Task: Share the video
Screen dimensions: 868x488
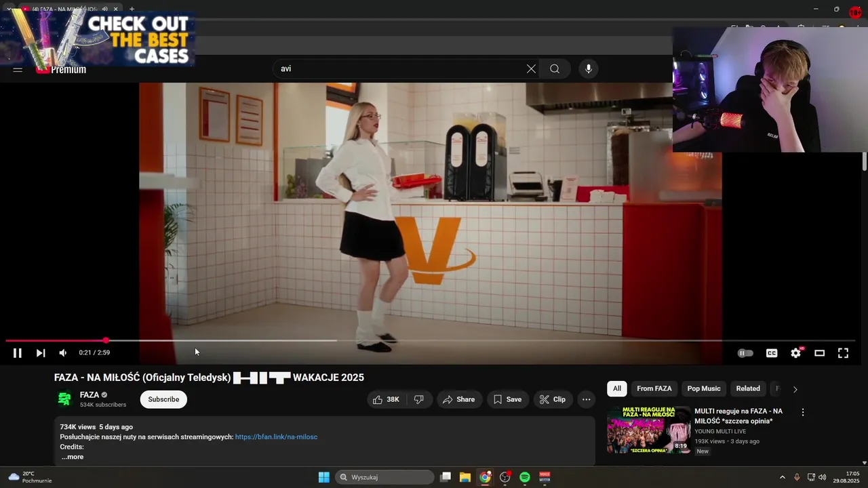Action: 458,399
